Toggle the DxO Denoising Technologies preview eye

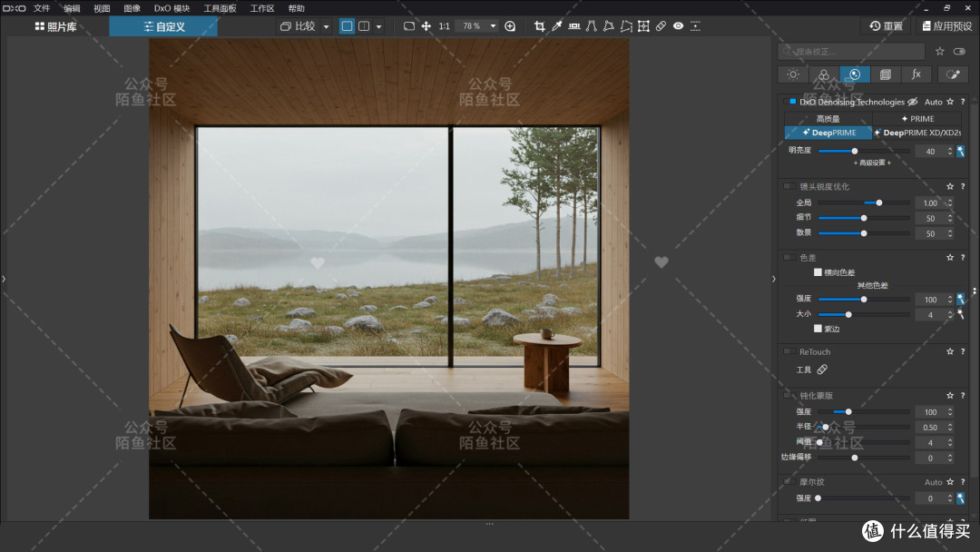pos(913,102)
